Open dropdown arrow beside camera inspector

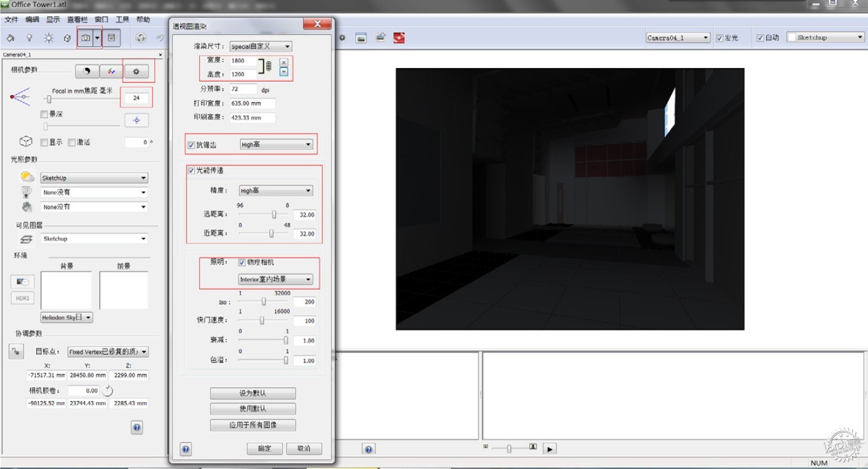click(97, 38)
